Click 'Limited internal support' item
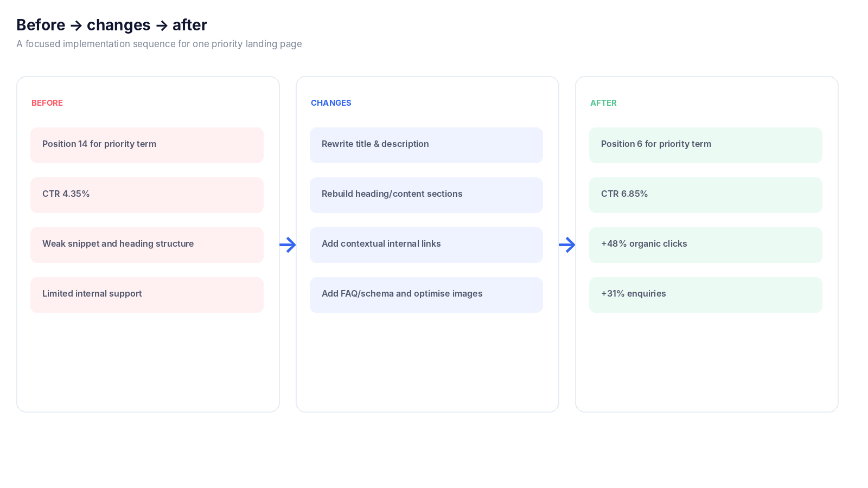The height and width of the screenshot is (488, 868). [147, 295]
